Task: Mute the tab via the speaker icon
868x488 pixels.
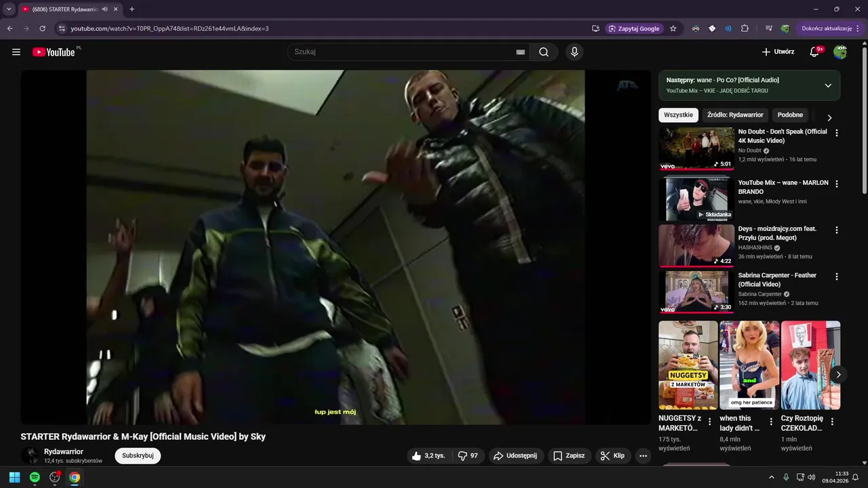Action: pos(105,9)
